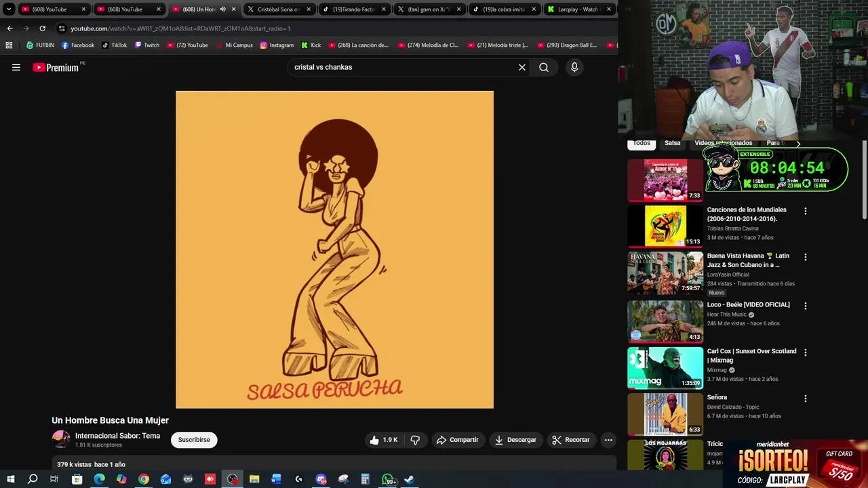Click the YouTube search input field

click(x=403, y=67)
